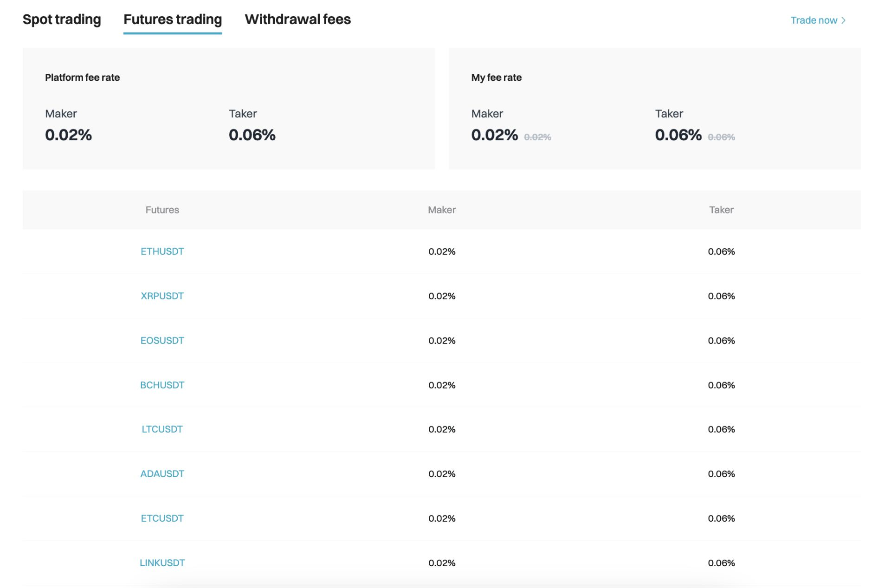Toggle My fee rate Taker display

coord(720,136)
